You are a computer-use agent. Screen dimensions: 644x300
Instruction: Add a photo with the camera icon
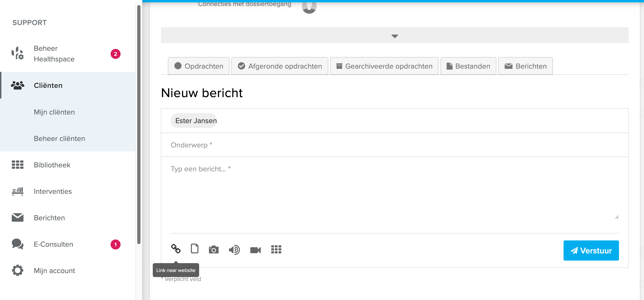point(214,249)
